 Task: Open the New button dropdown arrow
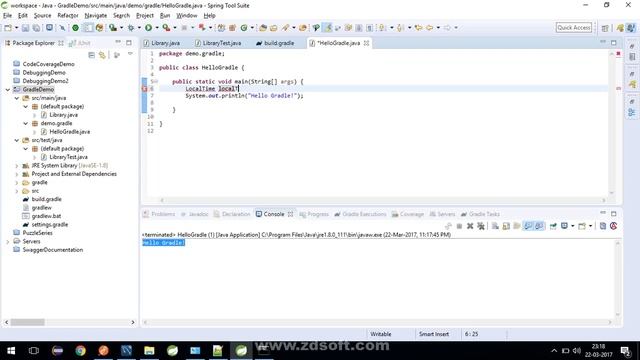[x=16, y=28]
